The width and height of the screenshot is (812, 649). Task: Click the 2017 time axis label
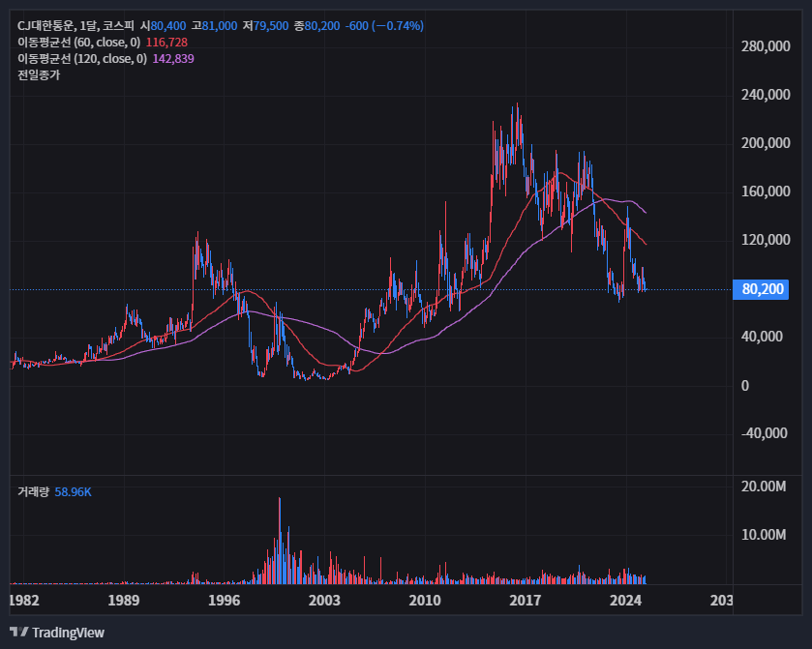526,601
